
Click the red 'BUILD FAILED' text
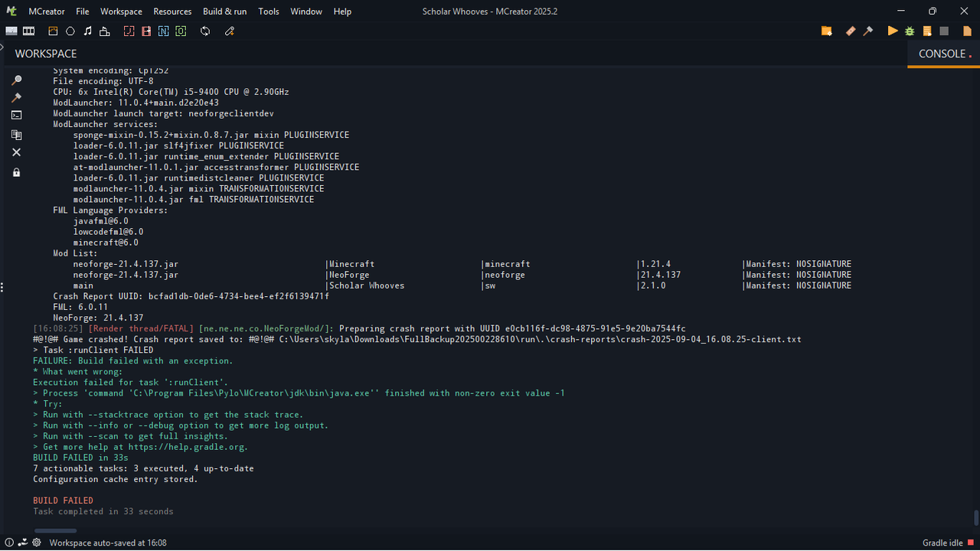tap(63, 500)
